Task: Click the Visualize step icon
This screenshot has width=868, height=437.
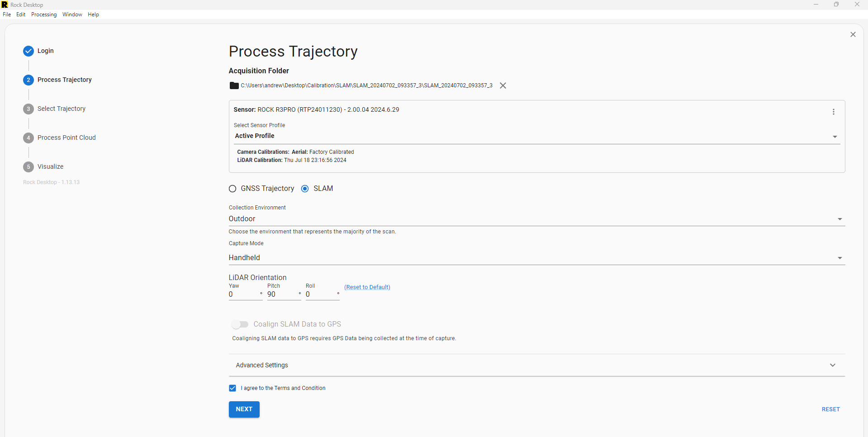Action: [x=28, y=166]
